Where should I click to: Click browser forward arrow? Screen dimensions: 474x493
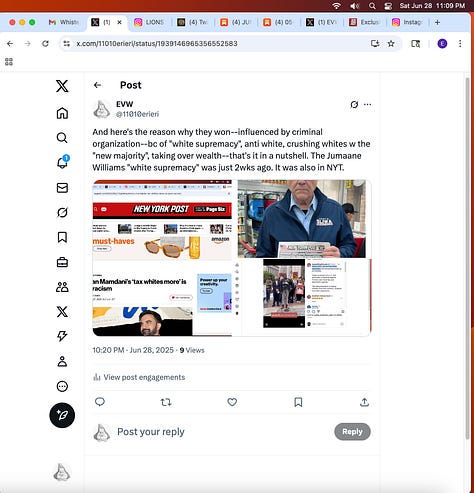[28, 44]
